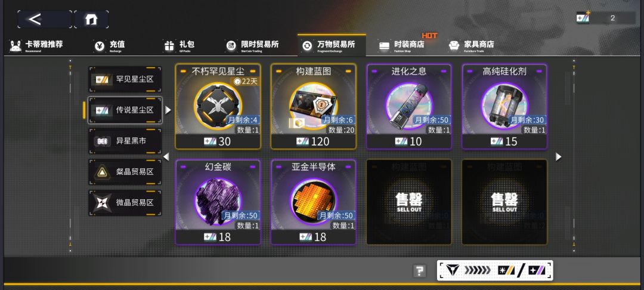Select the 构建蓝图 ticket item icon

313,106
